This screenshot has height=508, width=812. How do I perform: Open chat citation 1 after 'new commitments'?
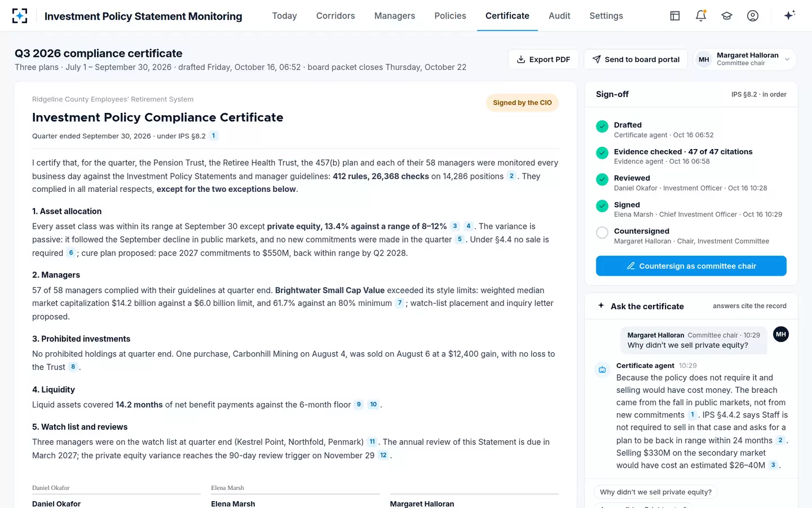[x=692, y=415]
